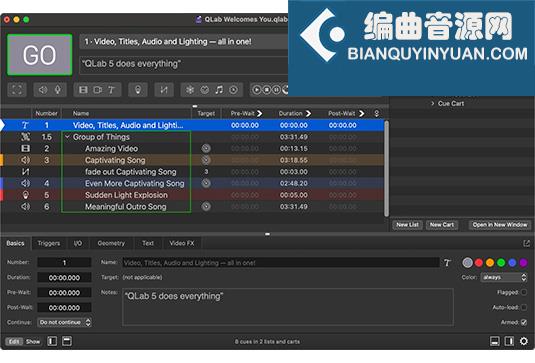This screenshot has width=535, height=363.
Task: Pop the inspector out into its own window
Action: [526, 243]
